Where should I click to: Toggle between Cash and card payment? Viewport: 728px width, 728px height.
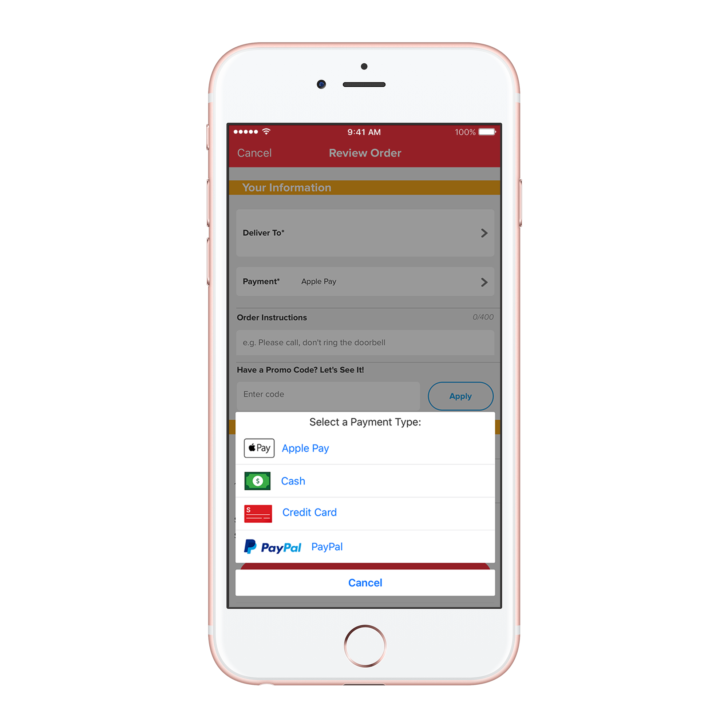click(x=364, y=481)
